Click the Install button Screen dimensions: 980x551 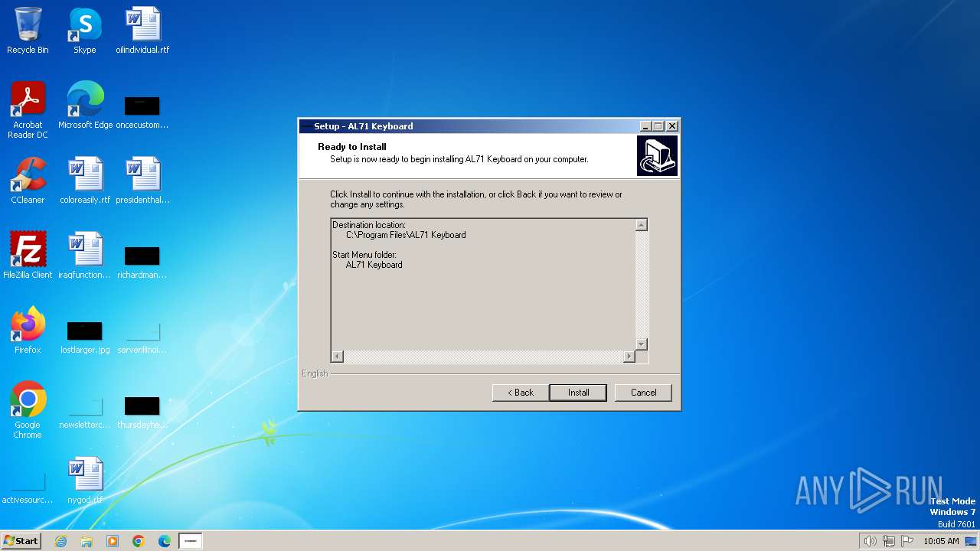(578, 393)
